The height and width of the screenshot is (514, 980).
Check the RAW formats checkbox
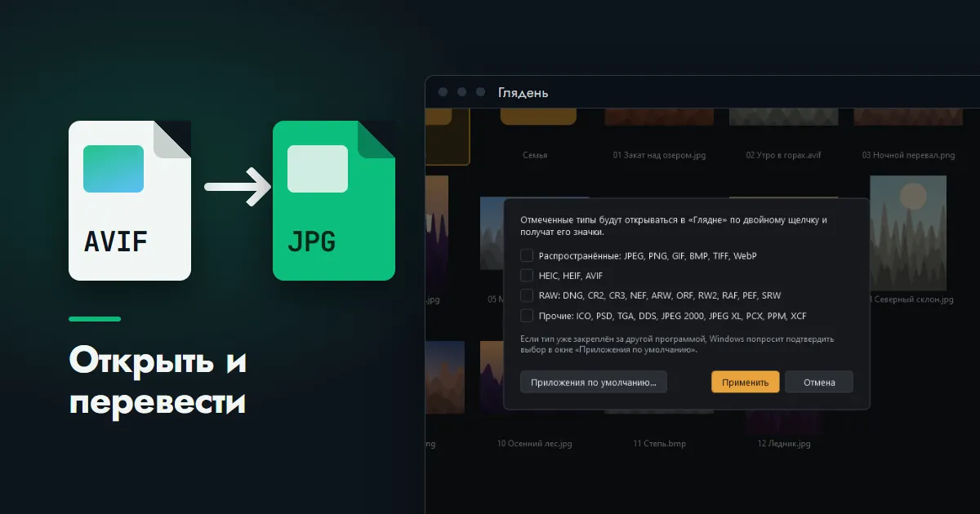(527, 295)
